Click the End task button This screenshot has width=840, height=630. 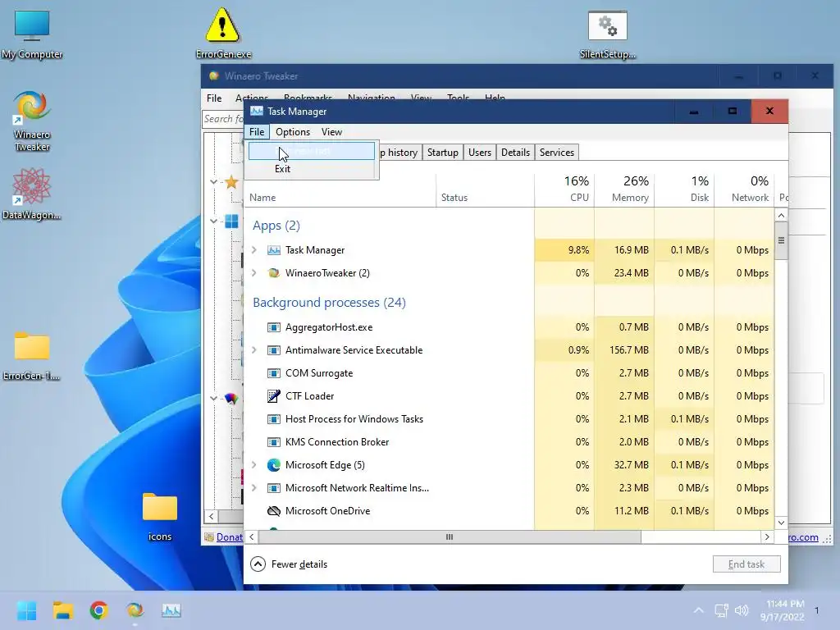[x=746, y=564]
